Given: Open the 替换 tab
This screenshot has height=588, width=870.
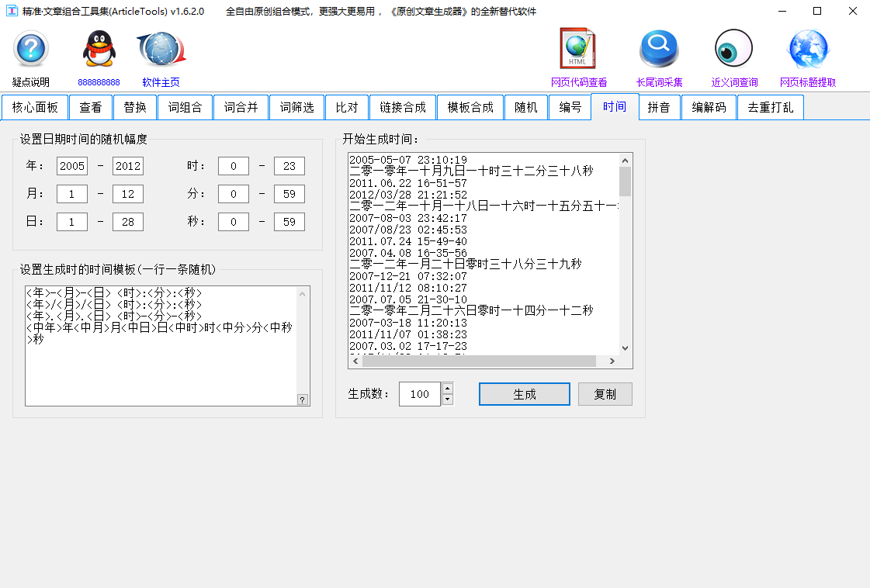Looking at the screenshot, I should click(135, 107).
